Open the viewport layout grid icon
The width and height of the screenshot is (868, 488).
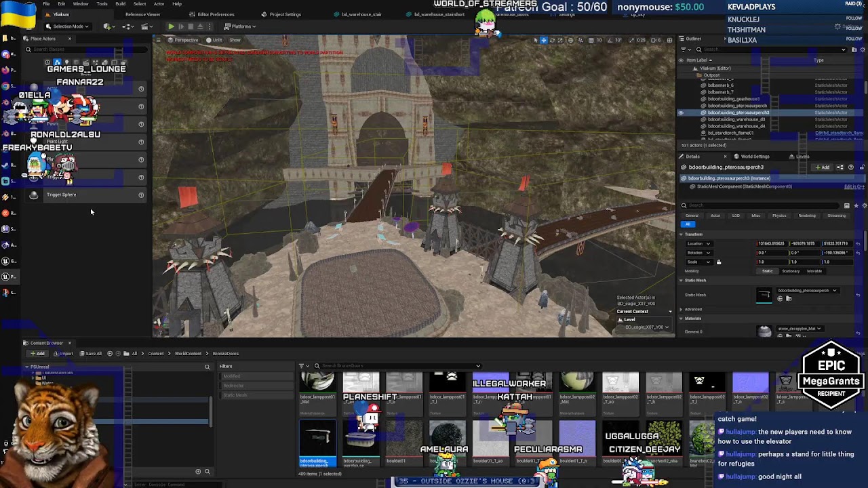click(x=670, y=40)
